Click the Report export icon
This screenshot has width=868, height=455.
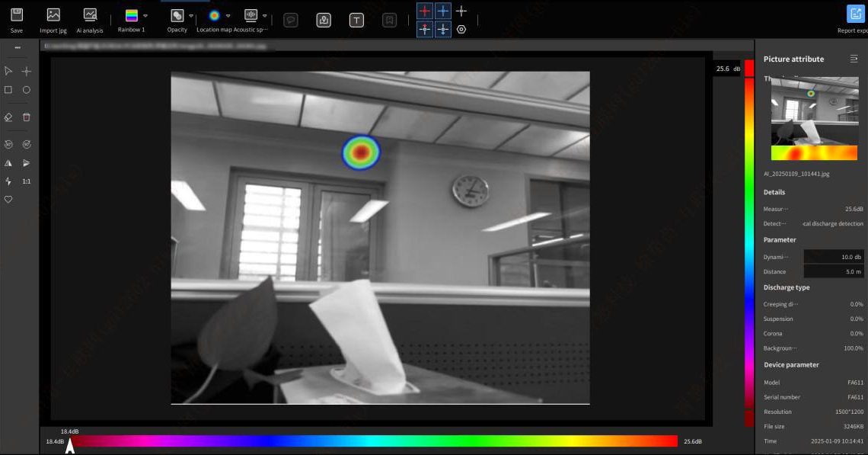(x=855, y=14)
